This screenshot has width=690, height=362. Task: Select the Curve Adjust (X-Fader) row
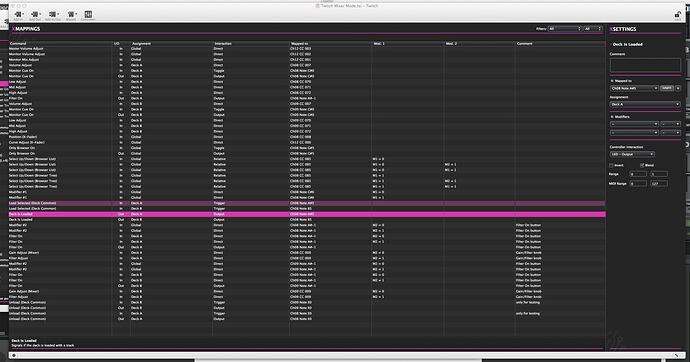pyautogui.click(x=307, y=143)
